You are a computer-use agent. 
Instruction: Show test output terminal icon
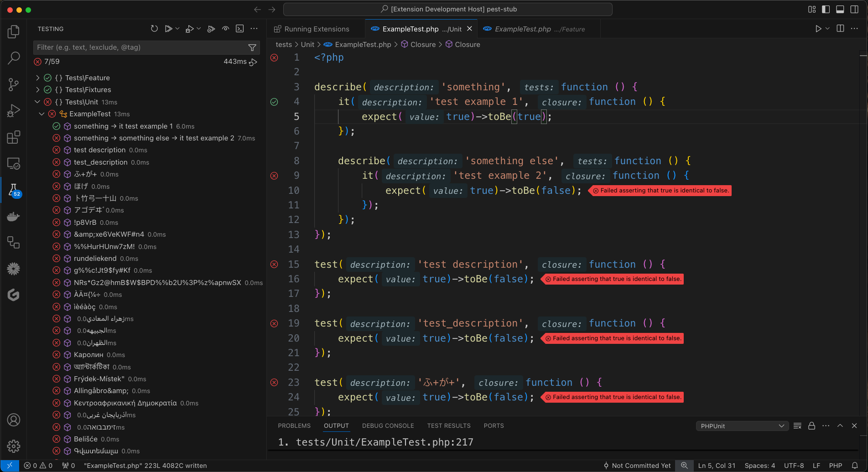pyautogui.click(x=239, y=29)
